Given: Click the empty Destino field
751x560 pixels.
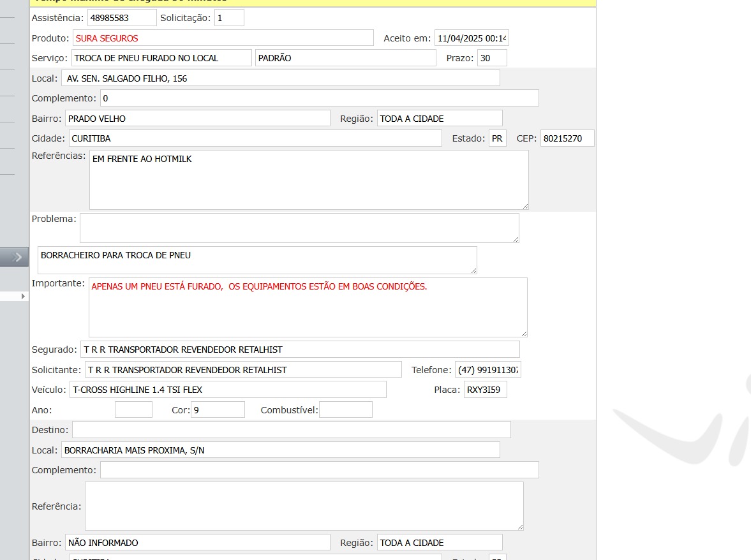Looking at the screenshot, I should pos(291,430).
